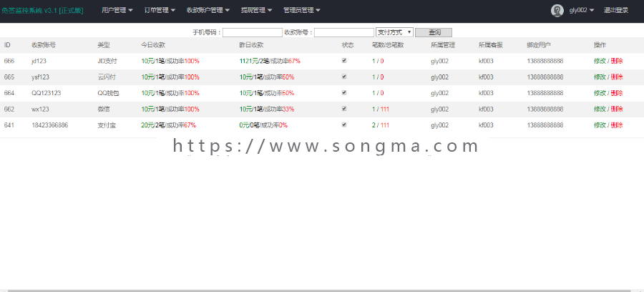Click 退出登录 to log out

(615, 10)
